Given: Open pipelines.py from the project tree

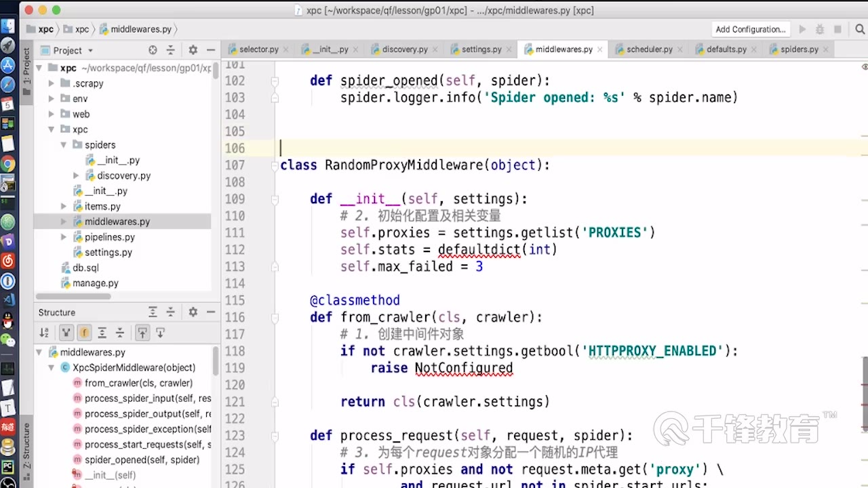Looking at the screenshot, I should [109, 237].
